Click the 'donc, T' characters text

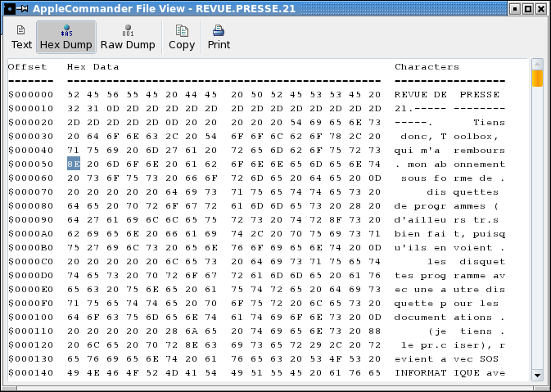[424, 137]
